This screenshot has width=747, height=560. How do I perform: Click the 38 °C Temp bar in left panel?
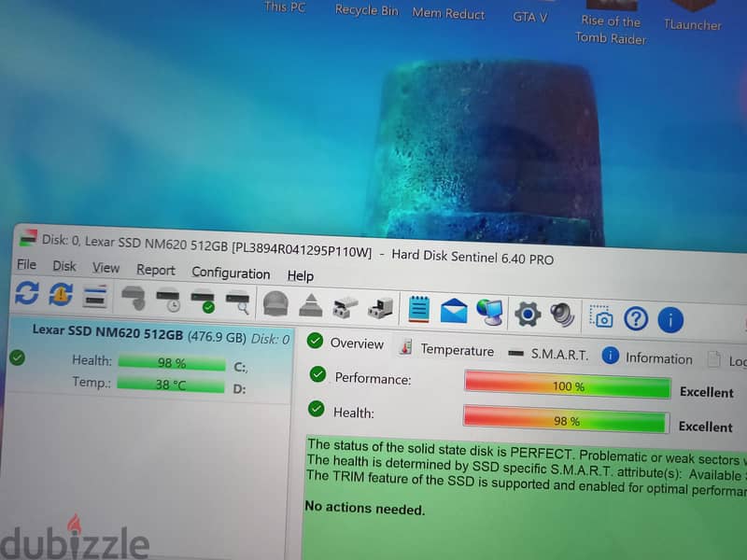[171, 385]
